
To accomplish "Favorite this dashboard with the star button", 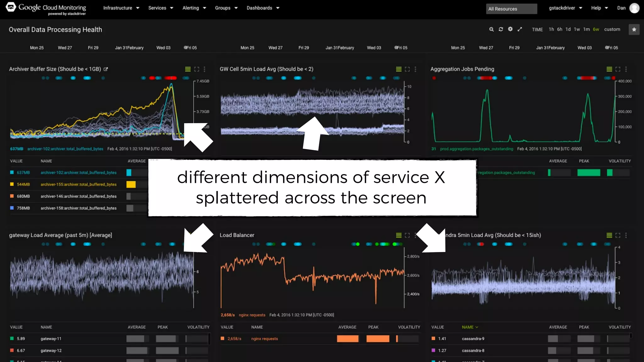I will pyautogui.click(x=634, y=30).
